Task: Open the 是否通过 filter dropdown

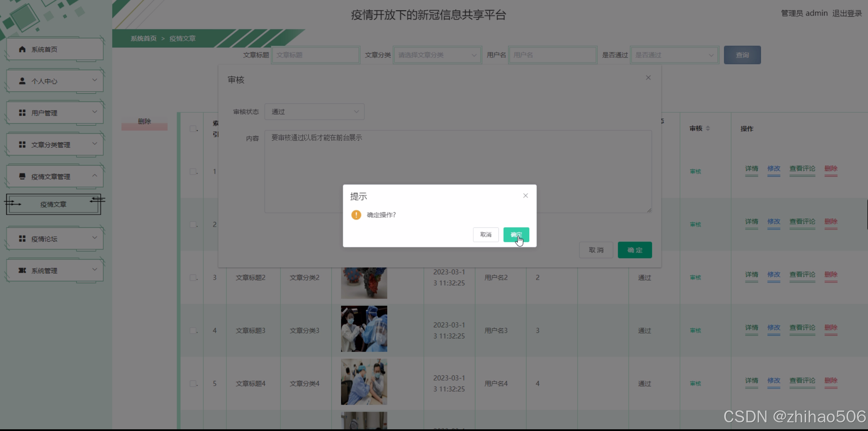Action: click(674, 55)
